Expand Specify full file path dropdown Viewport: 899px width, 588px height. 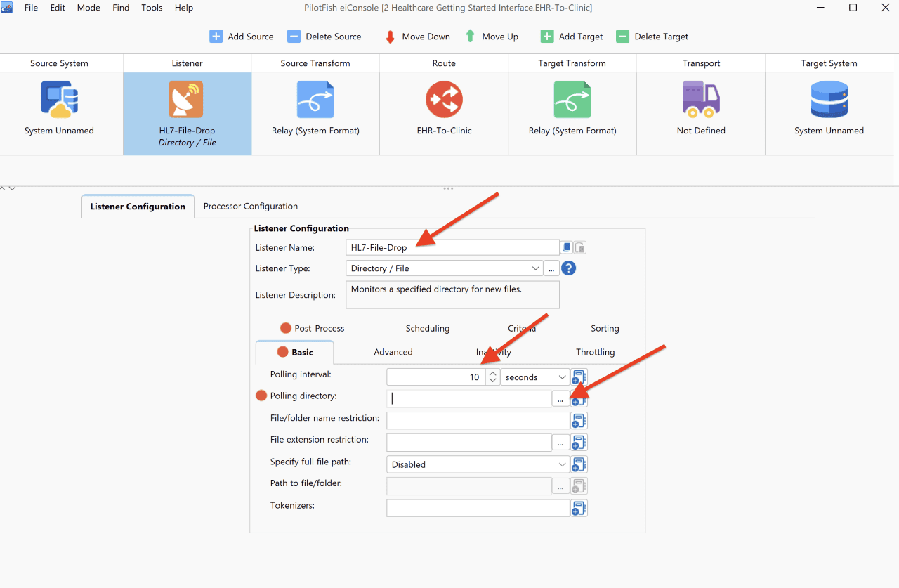[x=478, y=464]
